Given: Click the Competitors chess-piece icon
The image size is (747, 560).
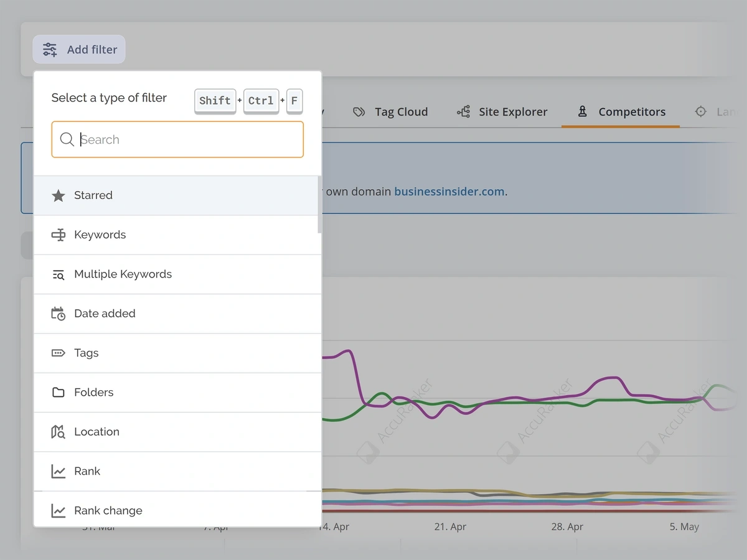Looking at the screenshot, I should coord(582,112).
